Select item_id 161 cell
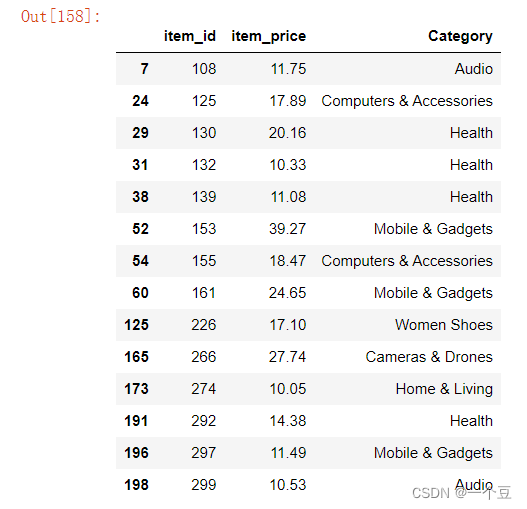527x509 pixels. [x=204, y=293]
